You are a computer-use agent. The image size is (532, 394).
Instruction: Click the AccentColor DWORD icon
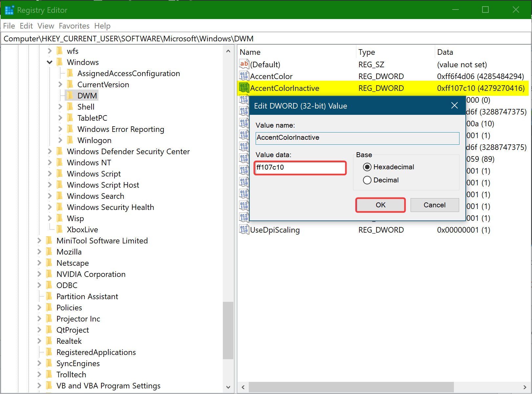click(244, 76)
